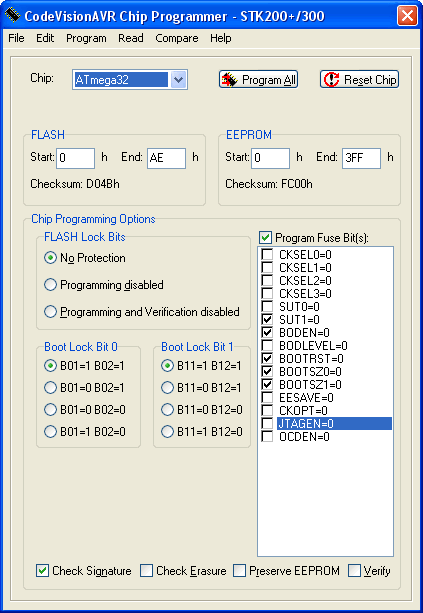Select the ATmega32 chip combo box

(130, 80)
